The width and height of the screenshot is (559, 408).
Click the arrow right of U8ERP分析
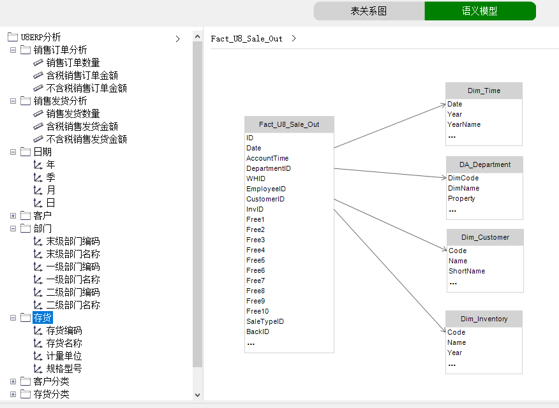[178, 39]
